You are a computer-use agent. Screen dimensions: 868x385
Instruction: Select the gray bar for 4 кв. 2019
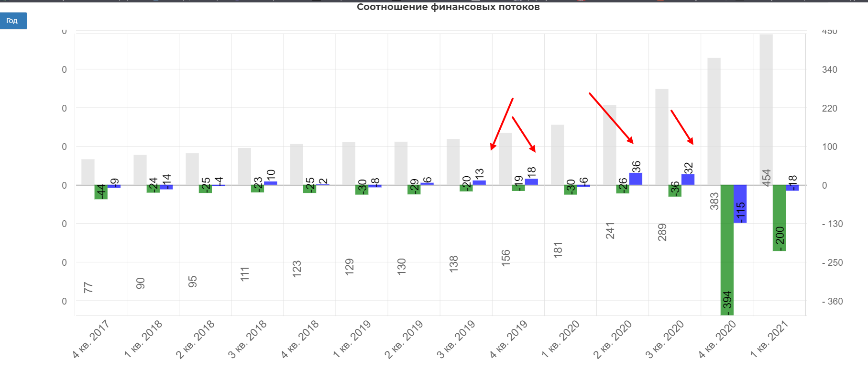pos(505,159)
